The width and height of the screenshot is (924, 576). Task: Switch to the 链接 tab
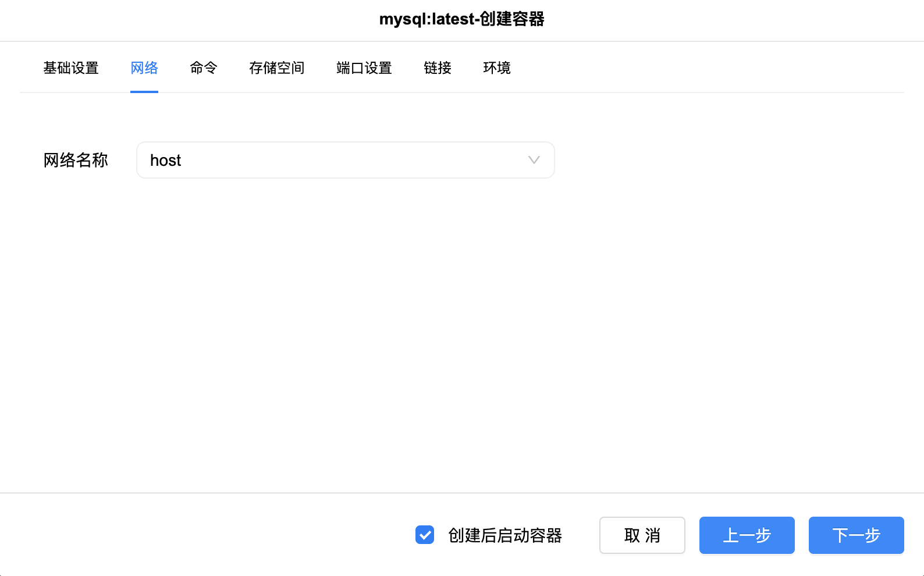pyautogui.click(x=438, y=68)
